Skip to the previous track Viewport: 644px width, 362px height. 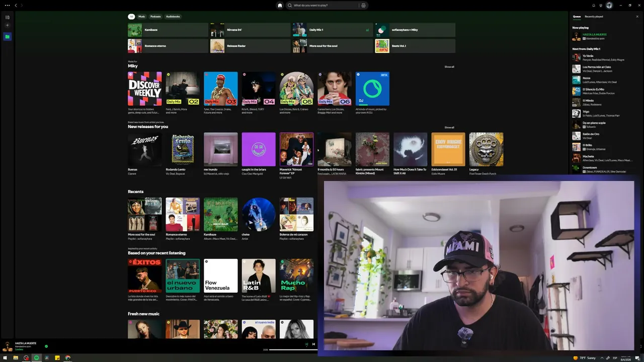pos(313,344)
